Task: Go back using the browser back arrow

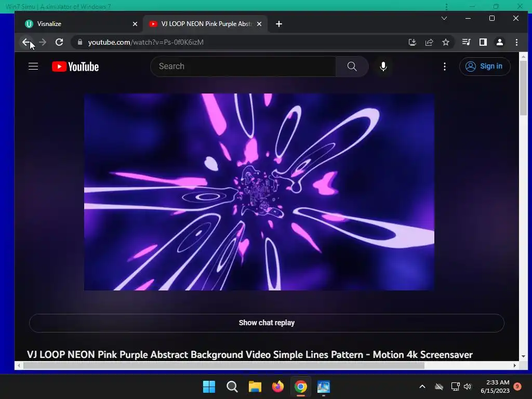Action: point(26,42)
